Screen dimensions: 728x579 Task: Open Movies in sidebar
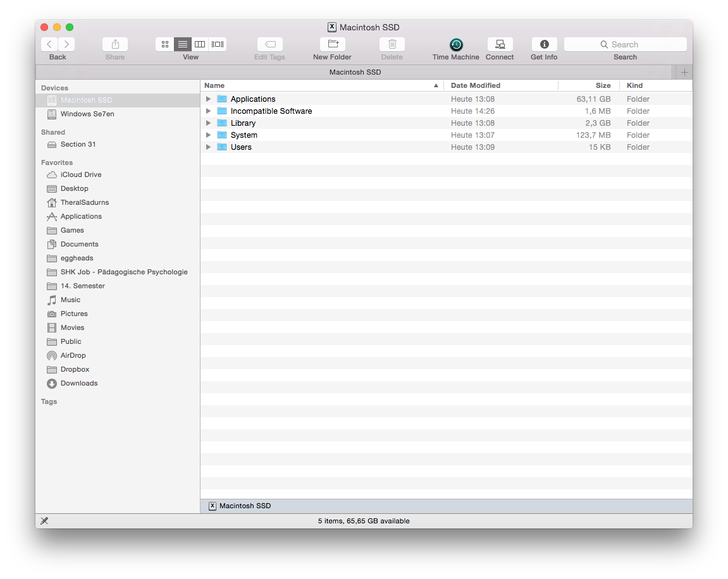pos(118,328)
